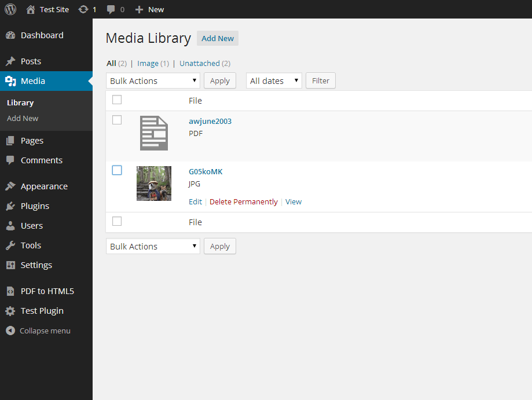The image size is (532, 400).
Task: Check the awjune2003 PDF row checkbox
Action: point(117,120)
